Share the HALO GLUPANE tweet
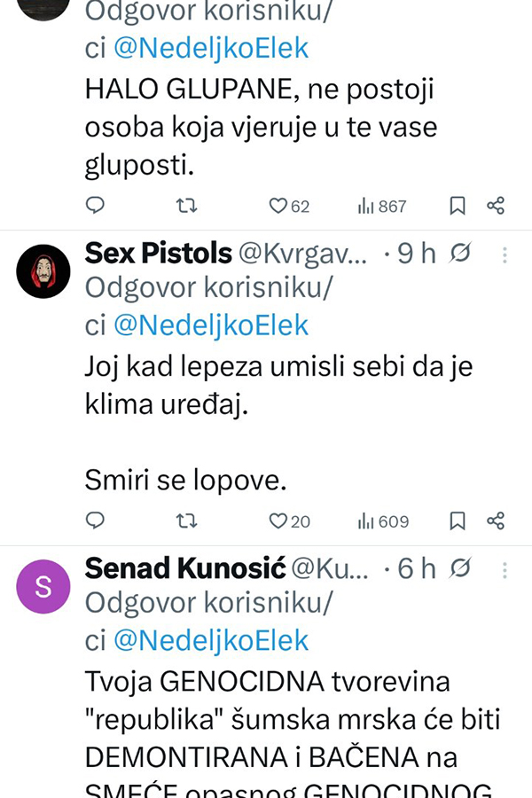The image size is (532, 798). tap(496, 206)
